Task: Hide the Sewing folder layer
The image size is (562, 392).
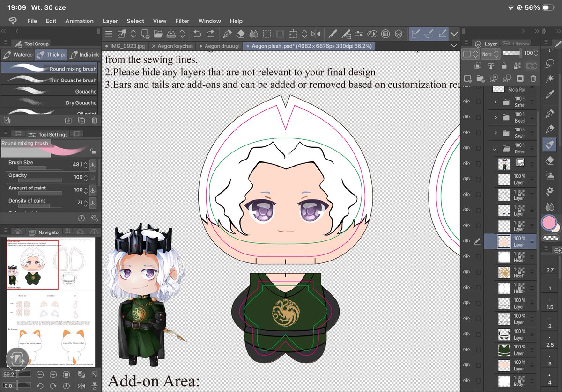Action: tap(466, 132)
